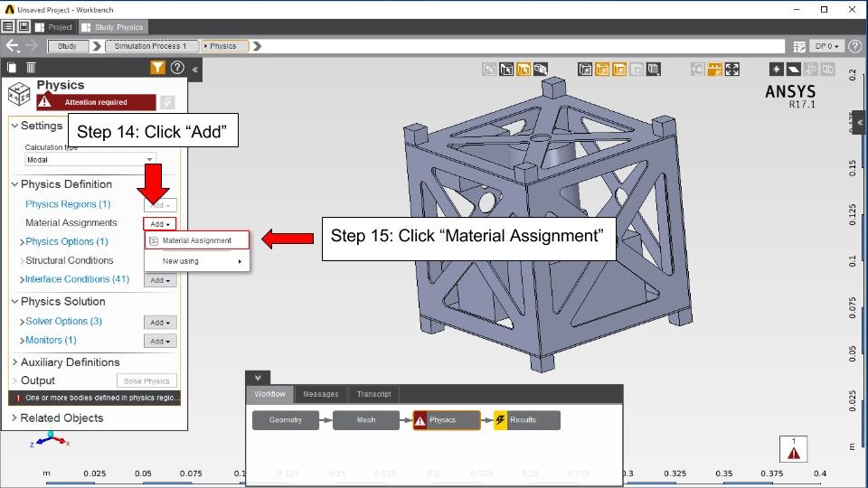Click the Study breadcrumb button
The width and height of the screenshot is (868, 488).
tap(68, 46)
